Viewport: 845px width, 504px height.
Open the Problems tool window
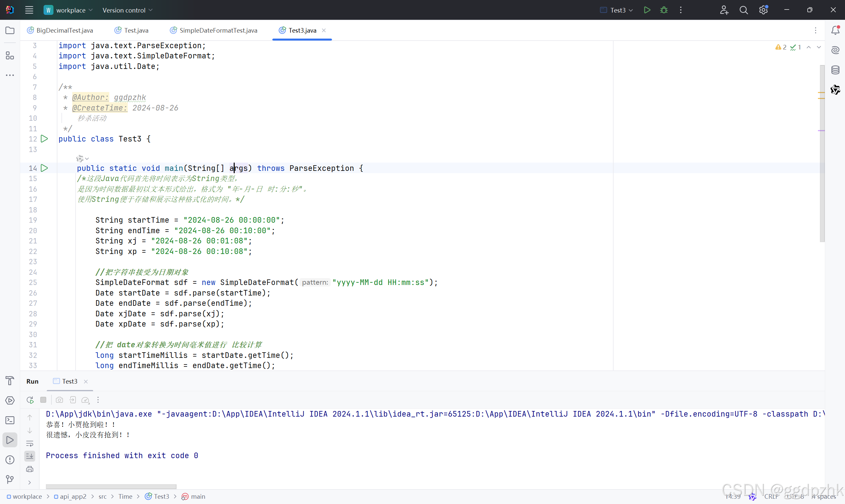(x=10, y=459)
